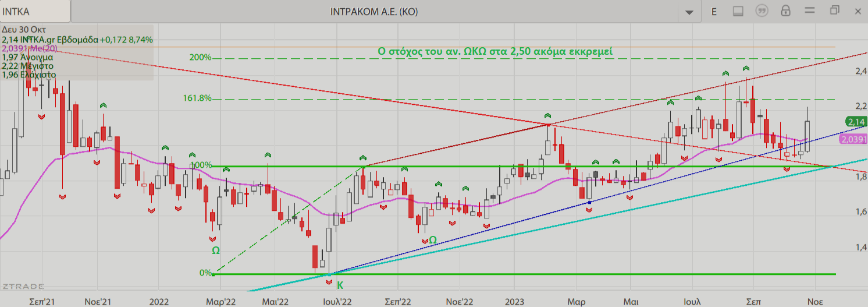Click the purple 2,0391 moving average tag
Viewport: 868px width, 307px height.
click(x=853, y=140)
